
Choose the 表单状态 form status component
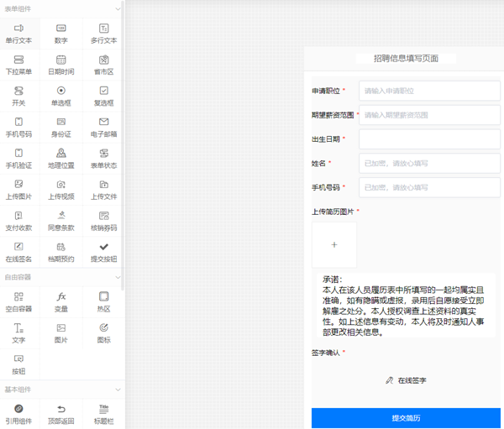[103, 159]
